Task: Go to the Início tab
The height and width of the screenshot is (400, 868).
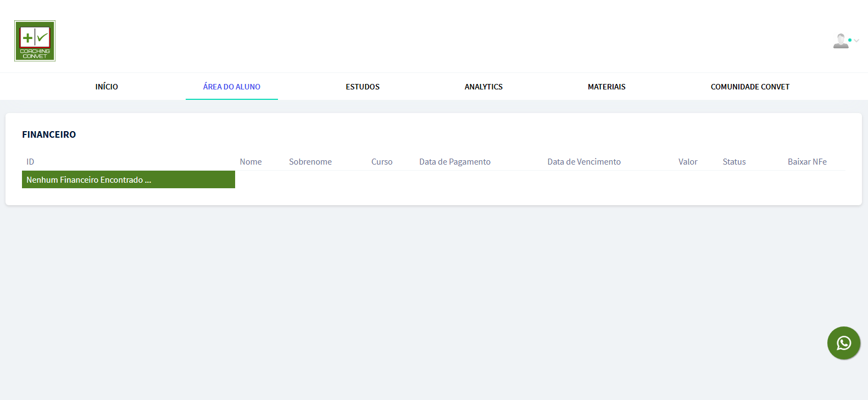Action: point(107,87)
